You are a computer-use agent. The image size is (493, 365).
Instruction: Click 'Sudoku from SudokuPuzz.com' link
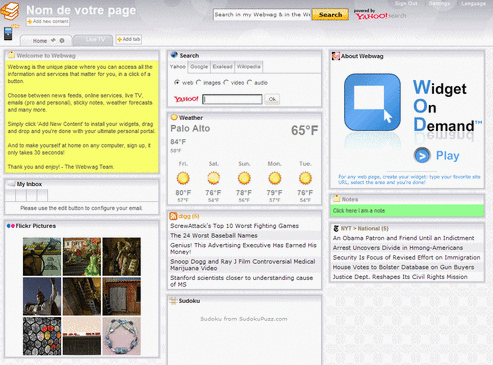[x=244, y=319]
